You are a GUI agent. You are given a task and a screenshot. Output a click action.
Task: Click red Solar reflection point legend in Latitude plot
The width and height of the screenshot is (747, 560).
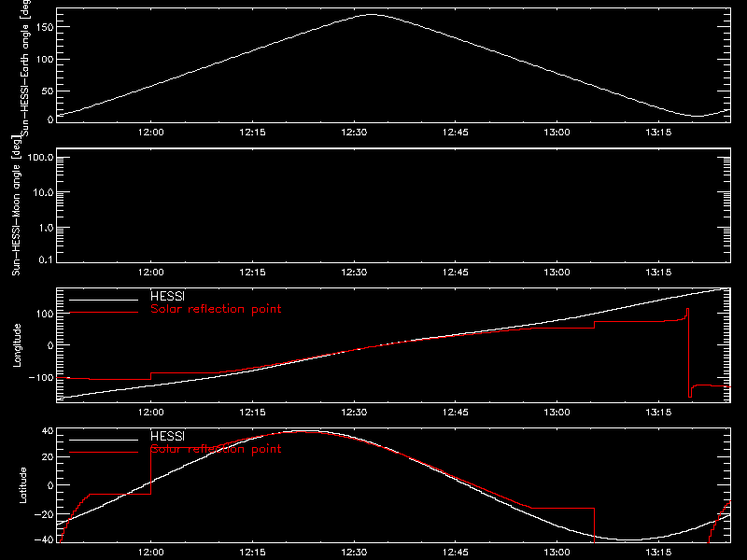tap(216, 449)
